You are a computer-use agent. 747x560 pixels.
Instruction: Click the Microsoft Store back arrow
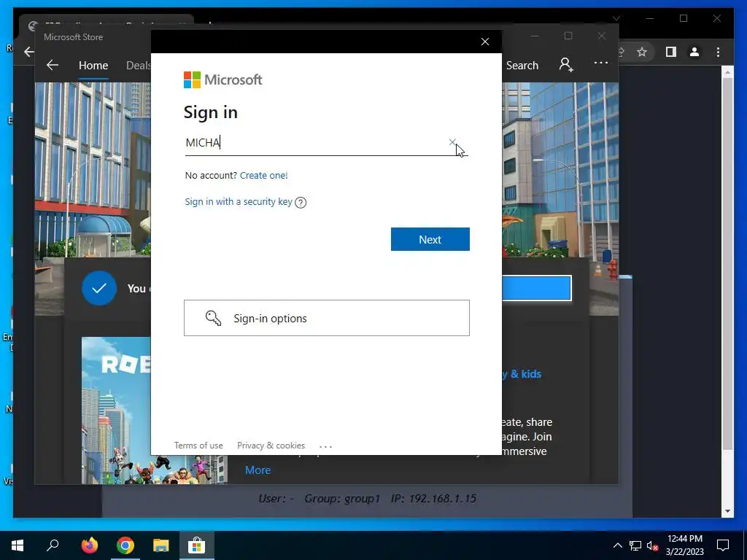(53, 65)
